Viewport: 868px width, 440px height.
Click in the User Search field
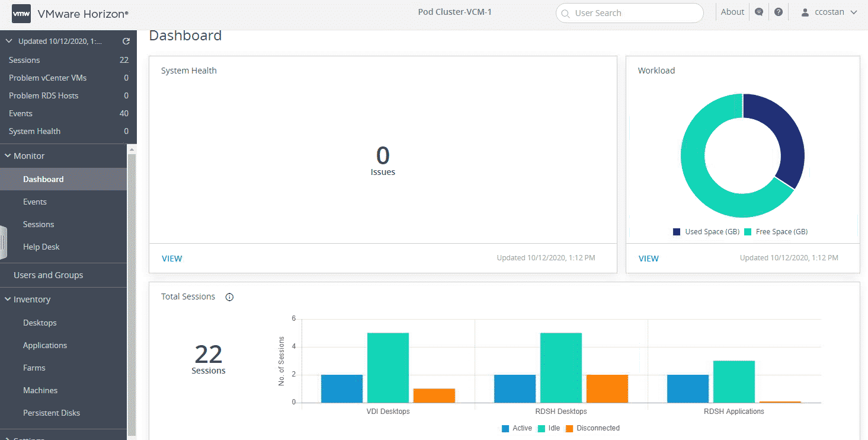point(629,13)
